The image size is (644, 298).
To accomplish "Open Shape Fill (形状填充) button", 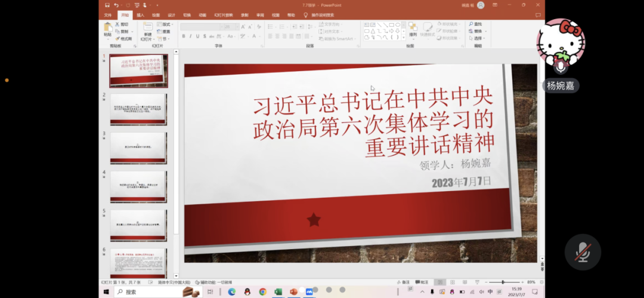I will click(x=449, y=24).
